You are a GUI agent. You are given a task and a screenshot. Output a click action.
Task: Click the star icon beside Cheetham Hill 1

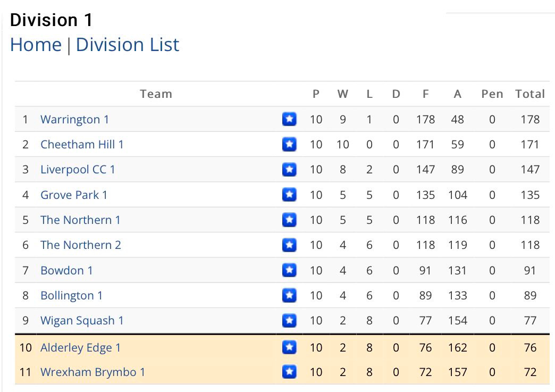click(289, 144)
